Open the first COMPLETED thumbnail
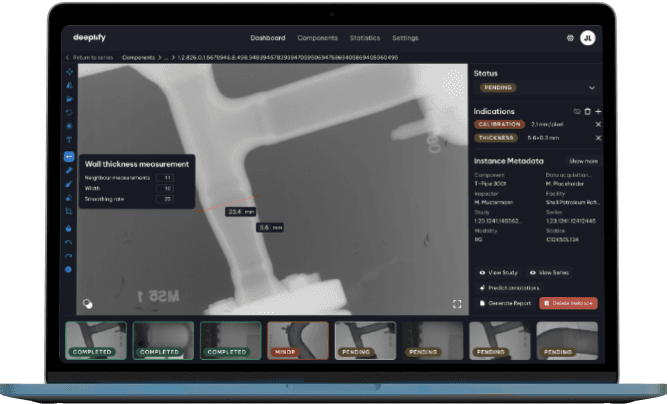 pyautogui.click(x=96, y=341)
